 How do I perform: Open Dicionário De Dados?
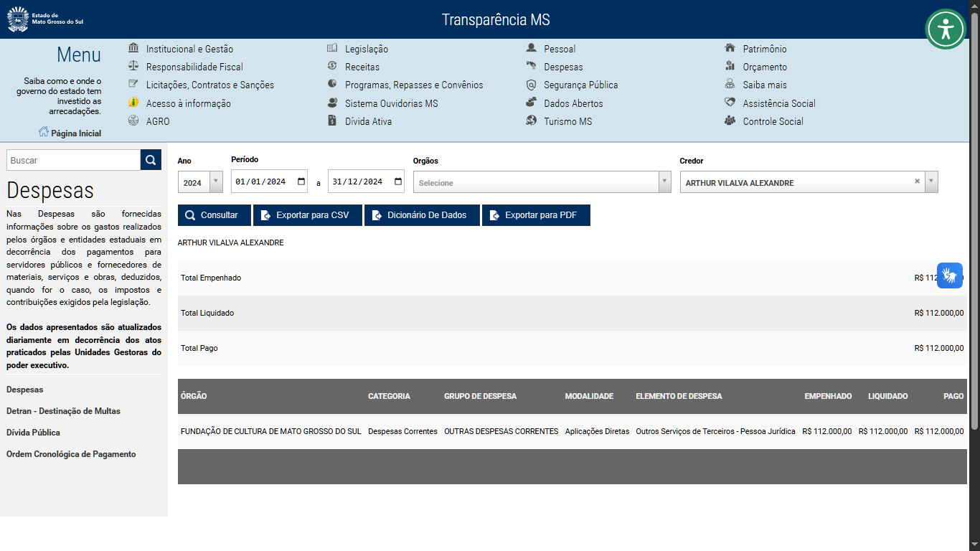click(422, 215)
